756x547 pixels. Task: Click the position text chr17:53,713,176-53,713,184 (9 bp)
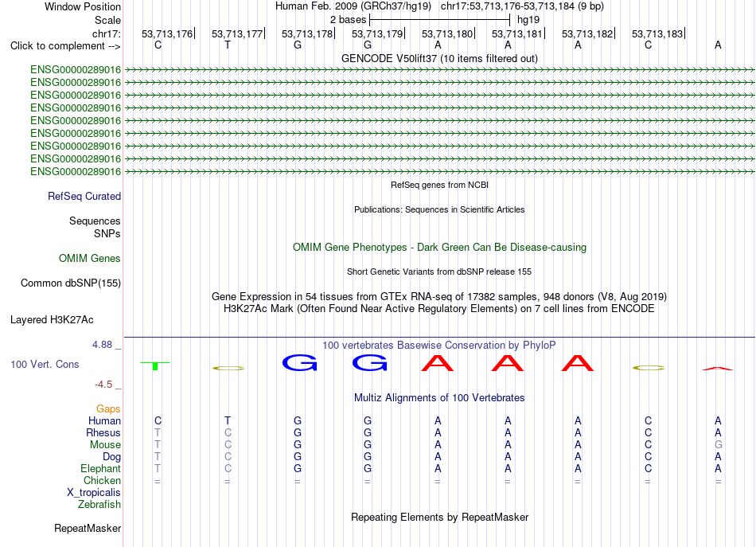(x=522, y=6)
